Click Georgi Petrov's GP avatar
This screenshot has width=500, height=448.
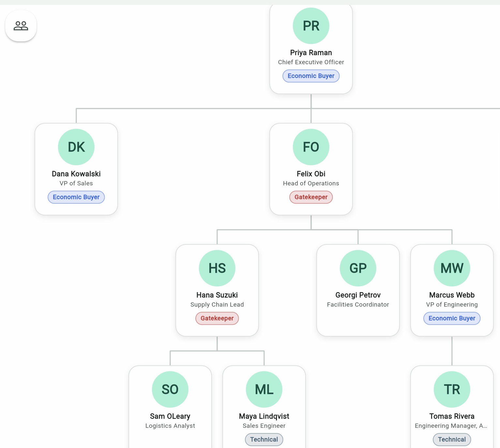[358, 268]
